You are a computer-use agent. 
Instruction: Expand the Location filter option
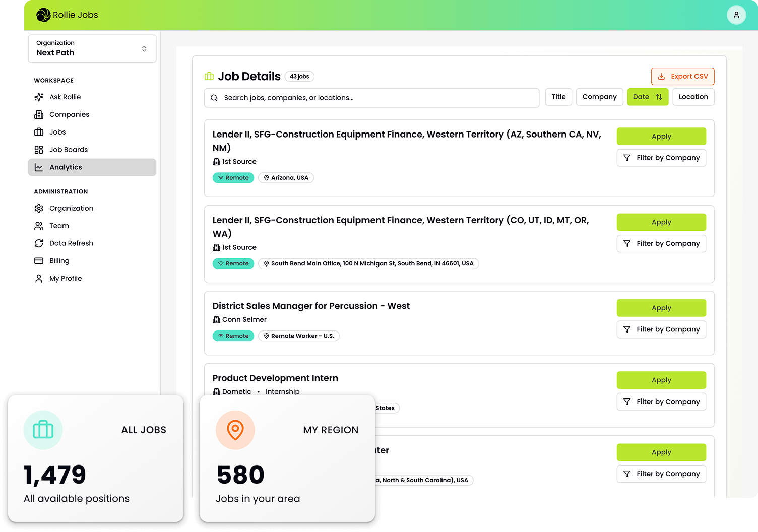pyautogui.click(x=693, y=97)
